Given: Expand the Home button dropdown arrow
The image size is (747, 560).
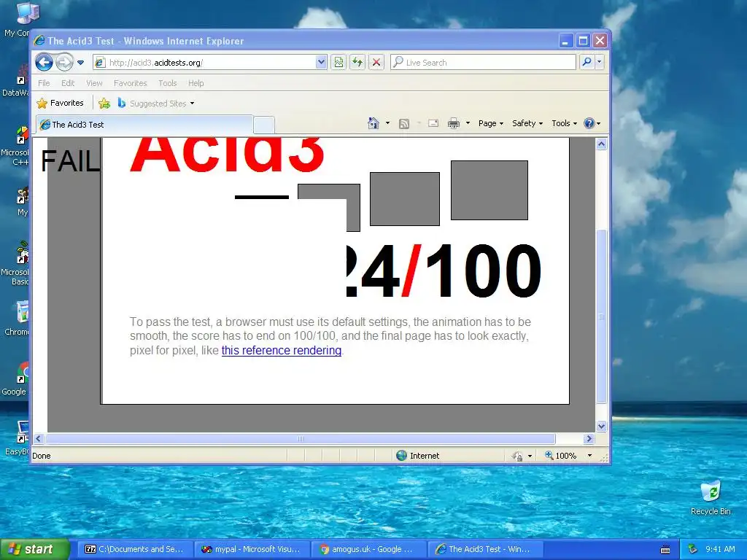Looking at the screenshot, I should 387,123.
